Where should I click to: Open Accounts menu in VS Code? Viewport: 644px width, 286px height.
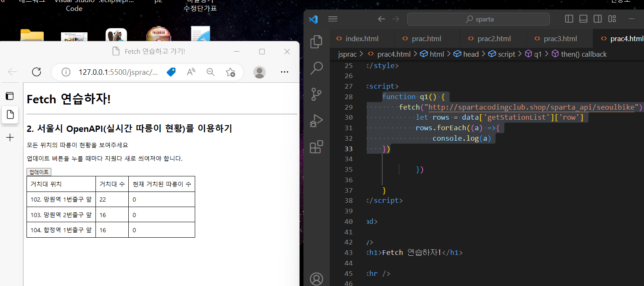coord(316,279)
